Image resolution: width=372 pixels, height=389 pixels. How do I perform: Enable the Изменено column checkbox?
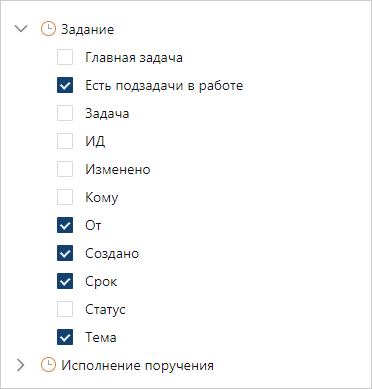tap(65, 169)
